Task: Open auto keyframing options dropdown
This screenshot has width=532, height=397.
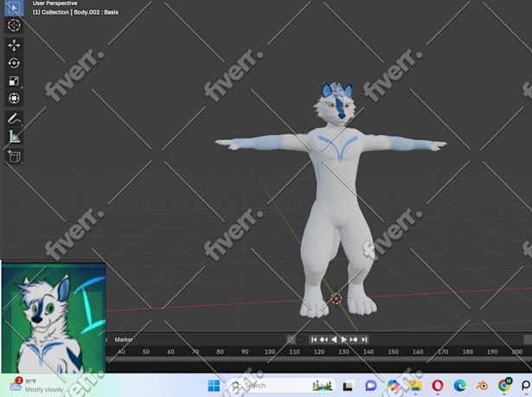Action: 301,340
